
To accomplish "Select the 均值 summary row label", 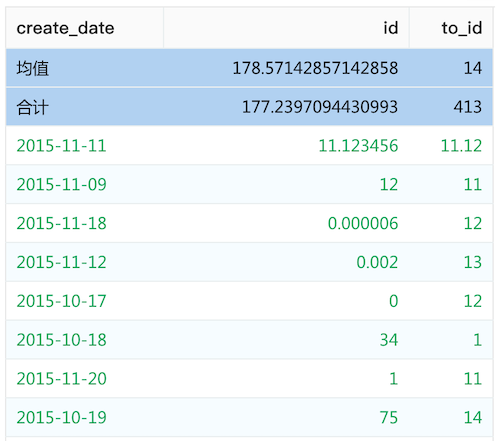I will click(x=33, y=68).
